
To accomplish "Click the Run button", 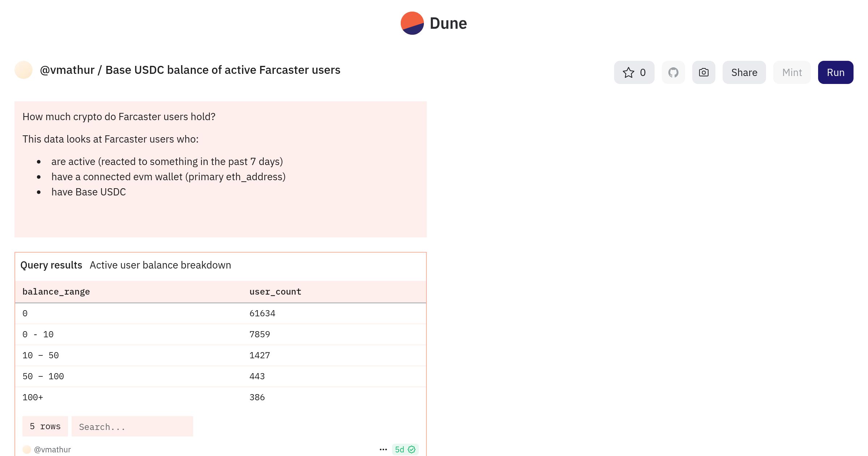I will 835,72.
